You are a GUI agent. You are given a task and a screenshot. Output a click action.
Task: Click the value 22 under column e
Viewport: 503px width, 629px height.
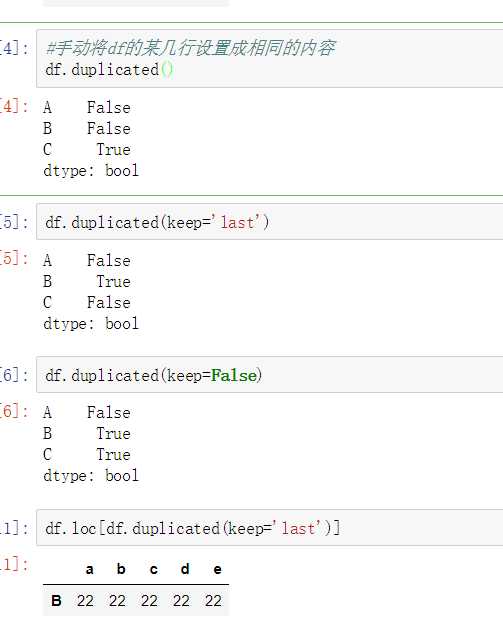[213, 601]
